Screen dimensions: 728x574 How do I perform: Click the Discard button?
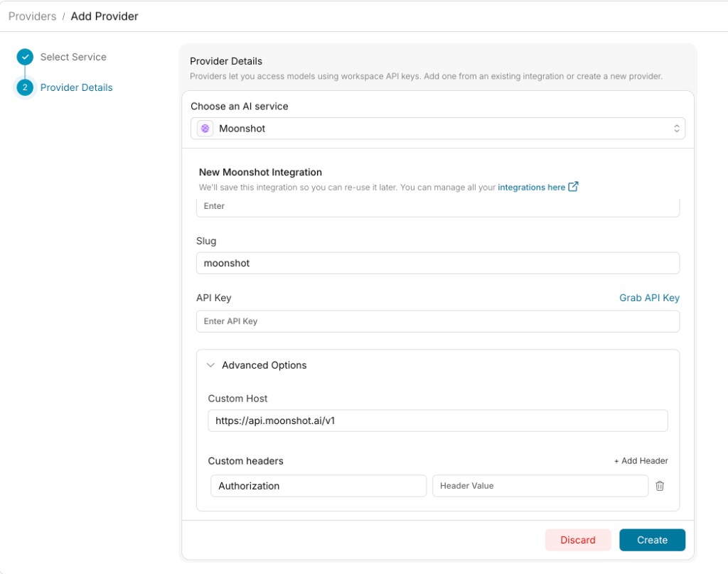(x=578, y=540)
